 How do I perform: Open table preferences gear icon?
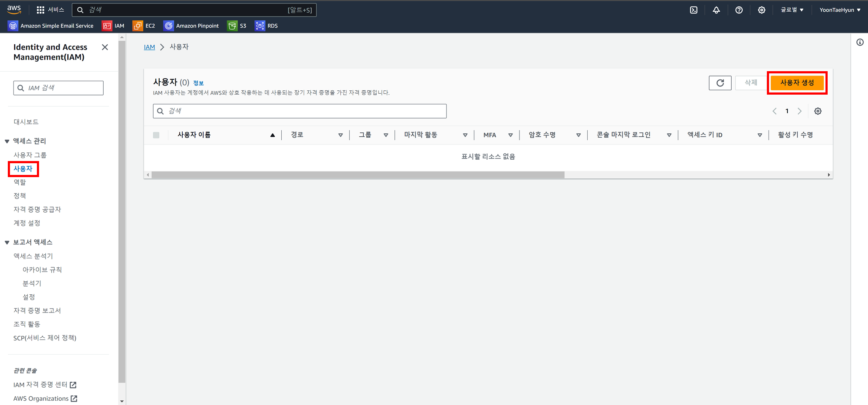pyautogui.click(x=818, y=111)
